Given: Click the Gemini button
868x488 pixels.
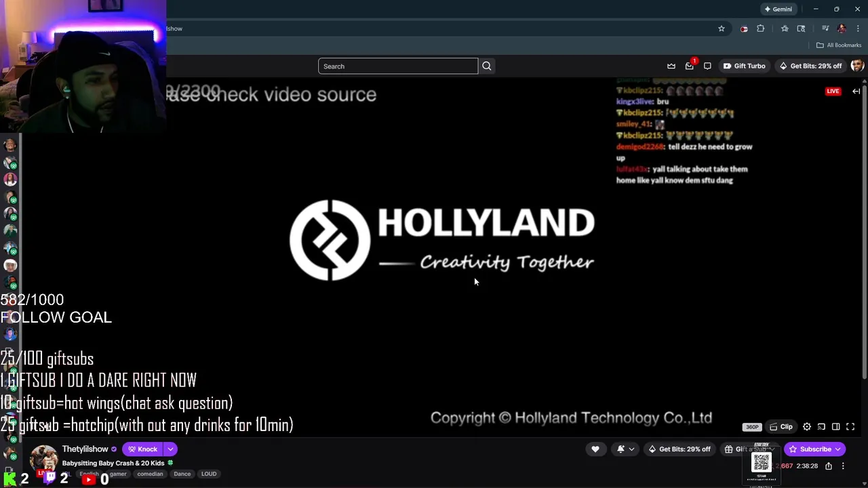Looking at the screenshot, I should (778, 9).
